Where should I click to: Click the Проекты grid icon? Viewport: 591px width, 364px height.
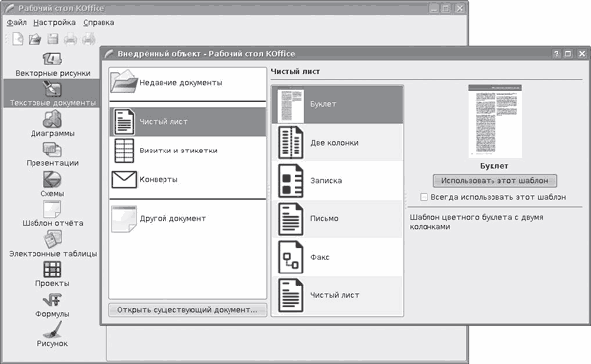(52, 270)
